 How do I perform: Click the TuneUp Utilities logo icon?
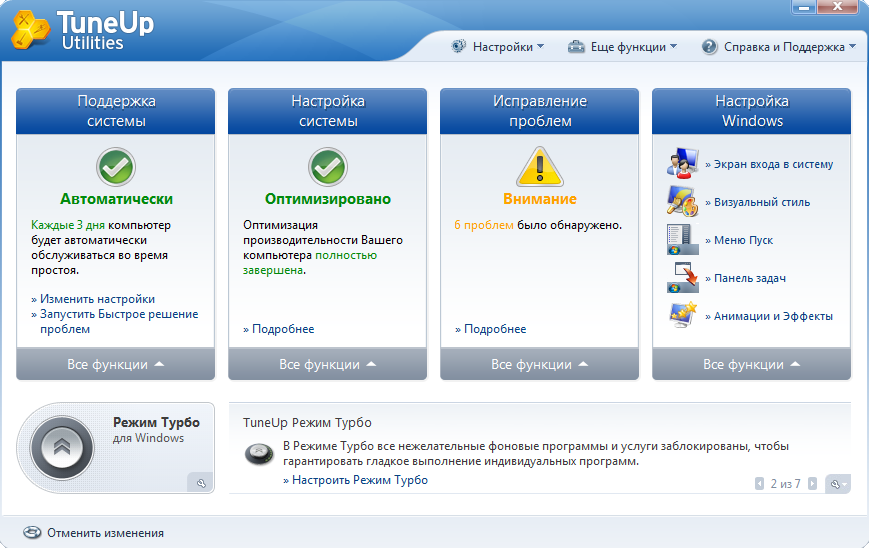pyautogui.click(x=30, y=30)
